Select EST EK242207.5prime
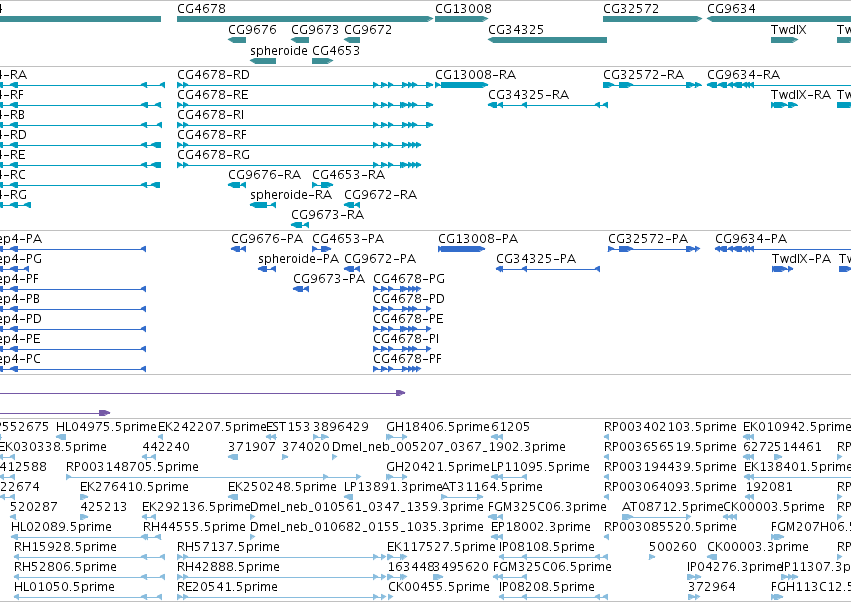The width and height of the screenshot is (851, 602). point(161,437)
